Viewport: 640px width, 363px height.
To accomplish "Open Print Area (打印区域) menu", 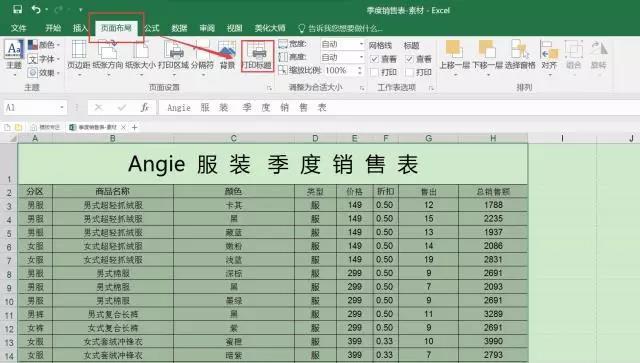I will click(173, 57).
